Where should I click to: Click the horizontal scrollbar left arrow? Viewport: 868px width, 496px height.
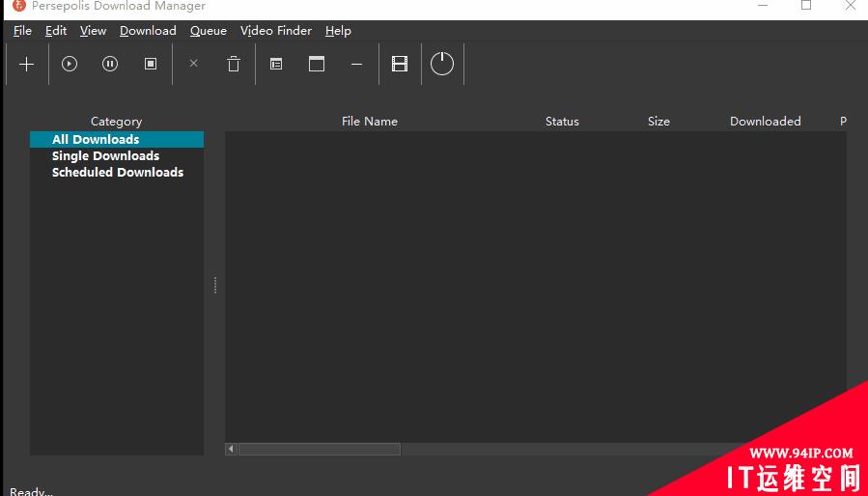[232, 449]
